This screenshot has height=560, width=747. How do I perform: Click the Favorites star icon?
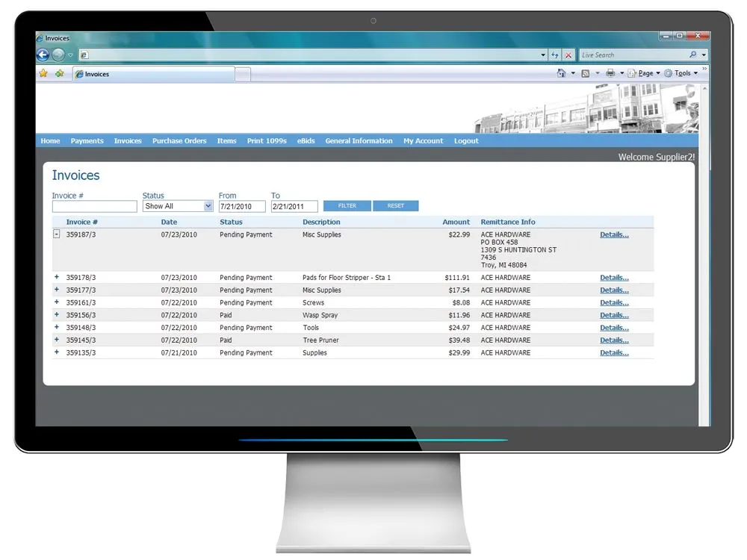[x=43, y=73]
